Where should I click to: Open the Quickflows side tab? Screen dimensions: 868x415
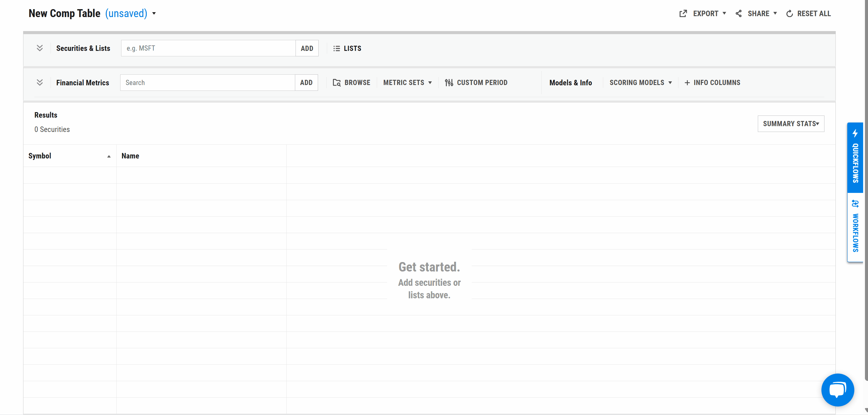855,158
